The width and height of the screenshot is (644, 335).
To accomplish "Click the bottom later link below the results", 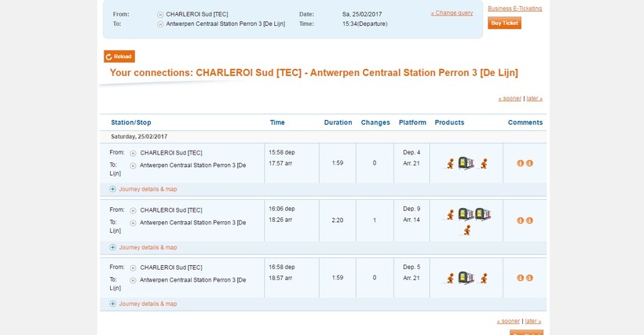I will [533, 321].
